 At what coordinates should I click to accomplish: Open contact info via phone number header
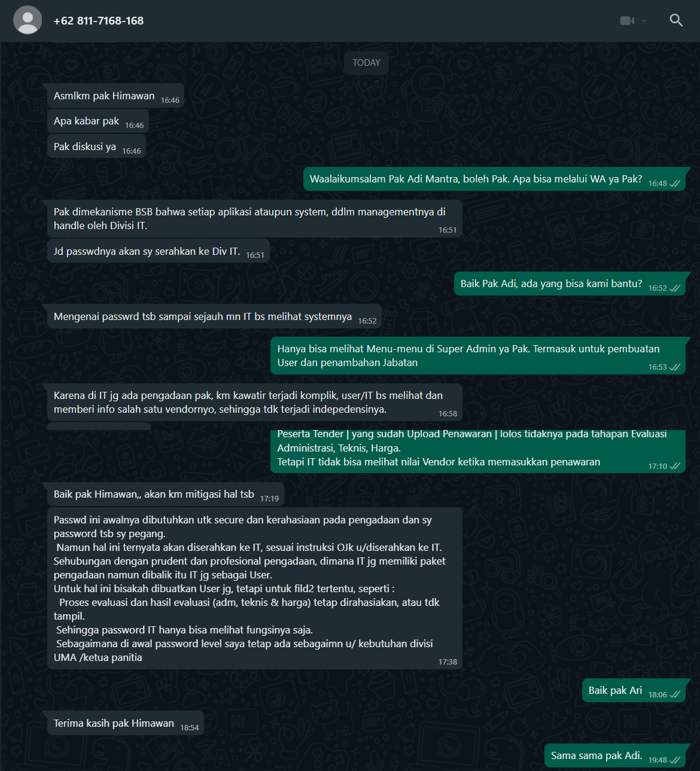pyautogui.click(x=99, y=20)
